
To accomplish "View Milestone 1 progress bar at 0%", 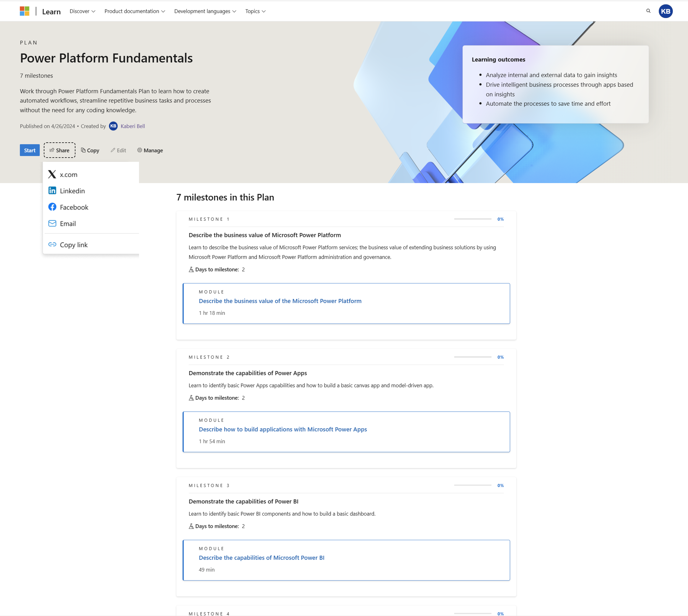I will [x=473, y=219].
